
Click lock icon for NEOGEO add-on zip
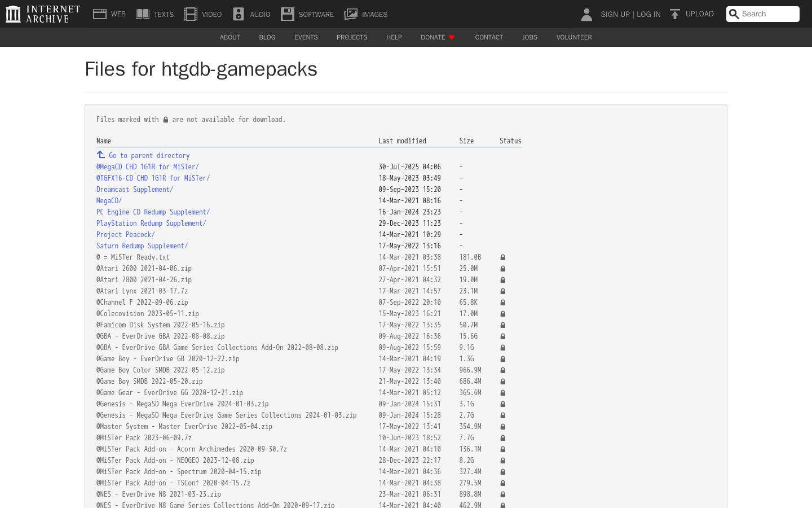pos(503,461)
